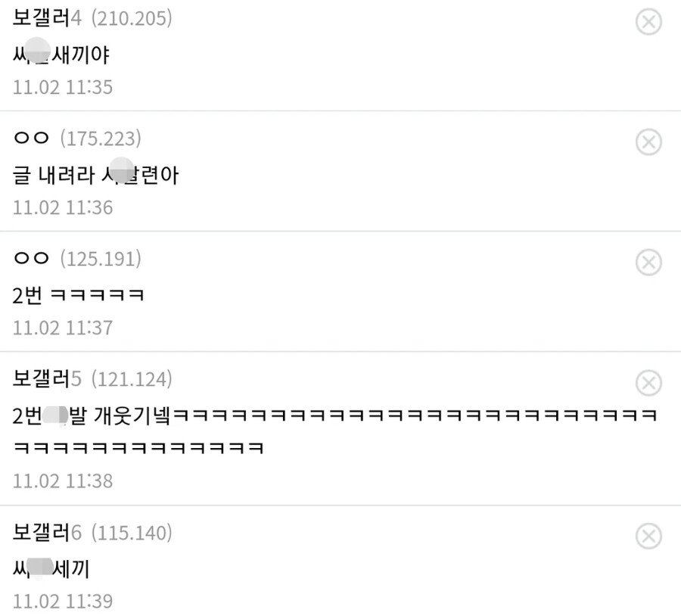The height and width of the screenshot is (616, 681).
Task: Select the '2번 ㅋㅋㅋㅋㅋ' comment text
Action: click(x=78, y=295)
